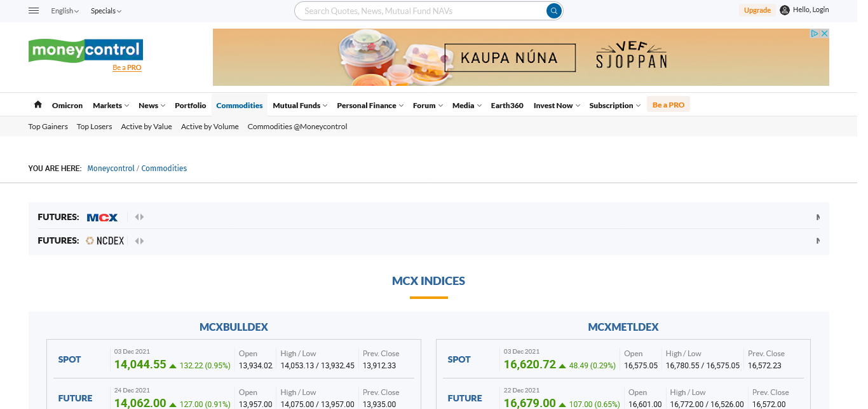Click the orange Upgrade button
Viewport: 868px width, 409px height.
click(757, 10)
